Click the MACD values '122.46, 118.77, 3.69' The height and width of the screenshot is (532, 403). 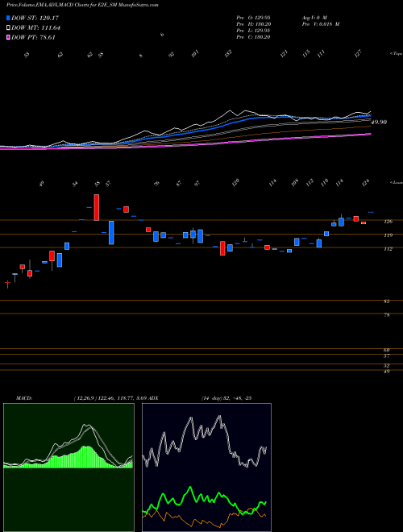point(121,398)
